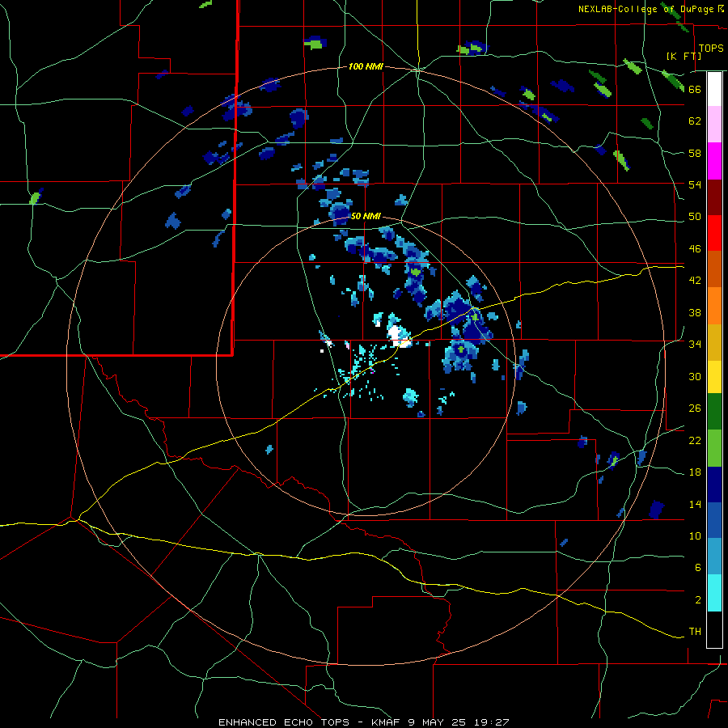Click the '30' legend value

pos(695,376)
